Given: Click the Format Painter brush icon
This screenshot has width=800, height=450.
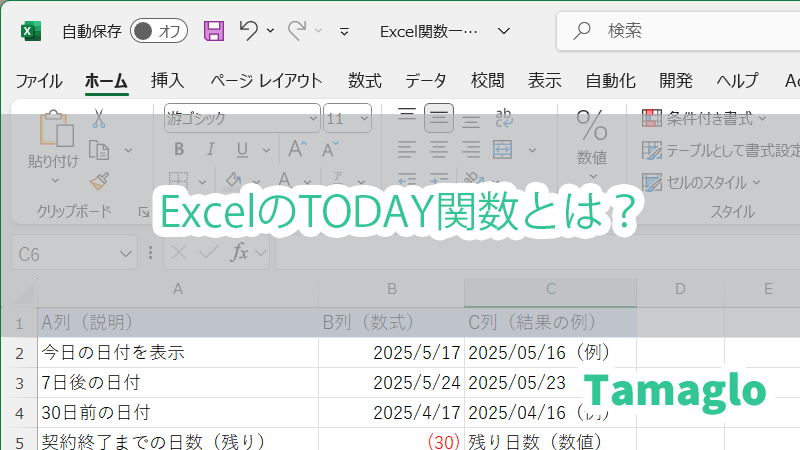Looking at the screenshot, I should (x=99, y=180).
